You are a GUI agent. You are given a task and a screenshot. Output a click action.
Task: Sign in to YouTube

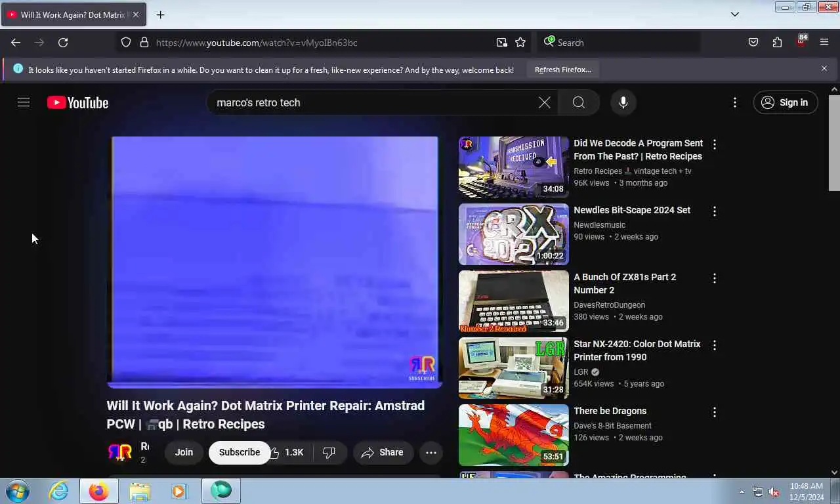coord(786,102)
